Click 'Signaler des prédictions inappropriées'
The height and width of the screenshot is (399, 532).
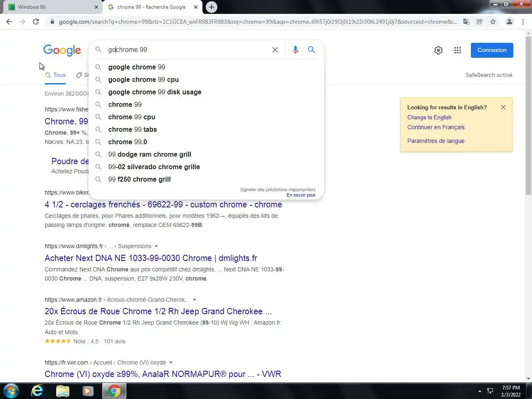tap(278, 190)
